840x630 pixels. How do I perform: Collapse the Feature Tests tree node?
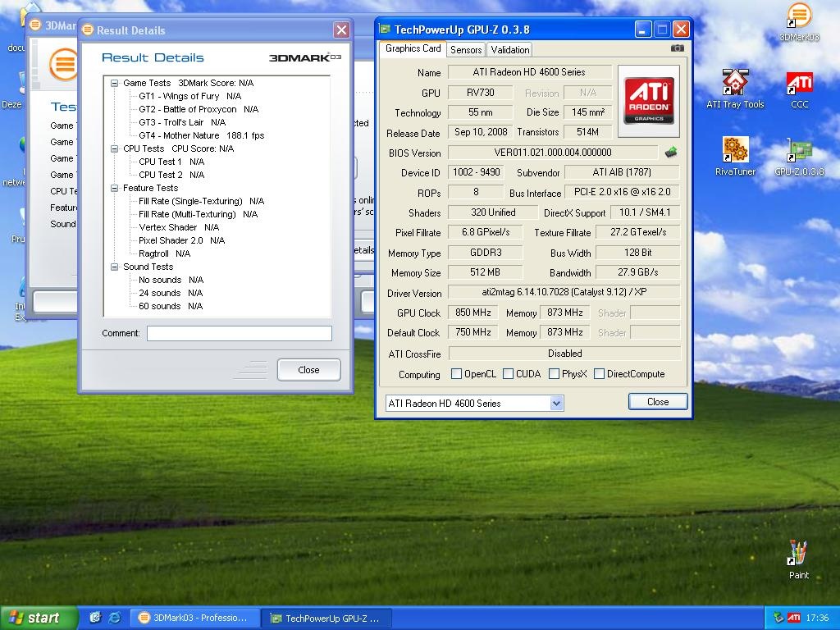[x=115, y=188]
